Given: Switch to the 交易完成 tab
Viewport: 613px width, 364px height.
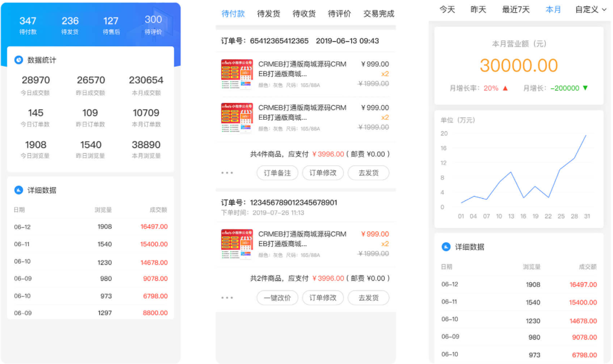Looking at the screenshot, I should [378, 14].
